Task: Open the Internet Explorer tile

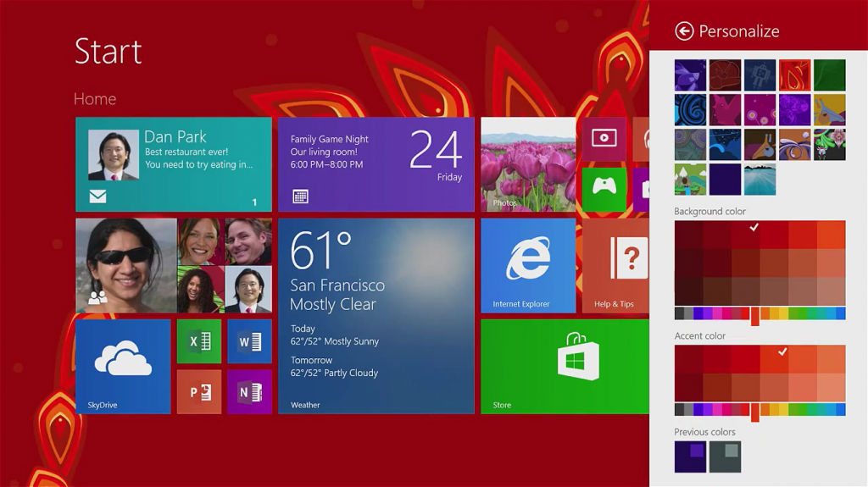Action: tap(528, 265)
